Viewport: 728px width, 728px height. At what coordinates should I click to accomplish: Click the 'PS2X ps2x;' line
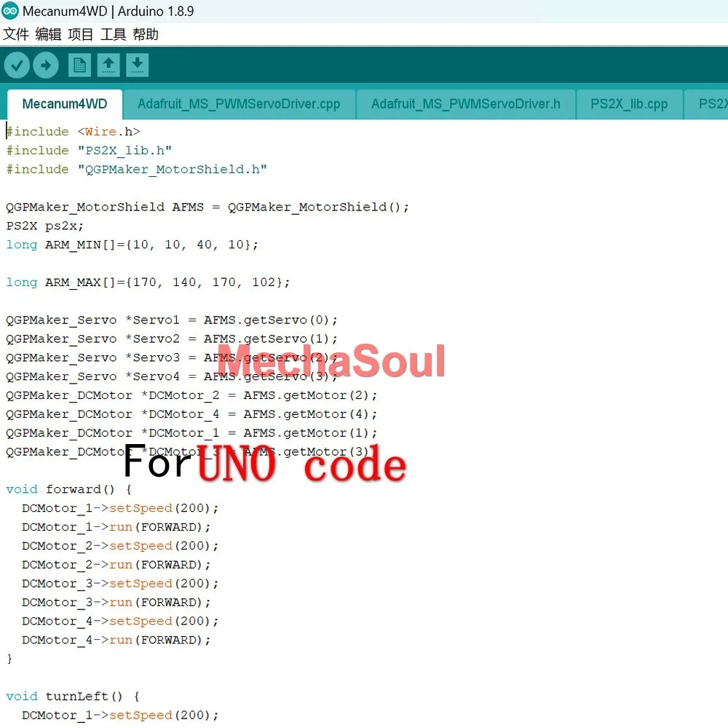point(44,226)
